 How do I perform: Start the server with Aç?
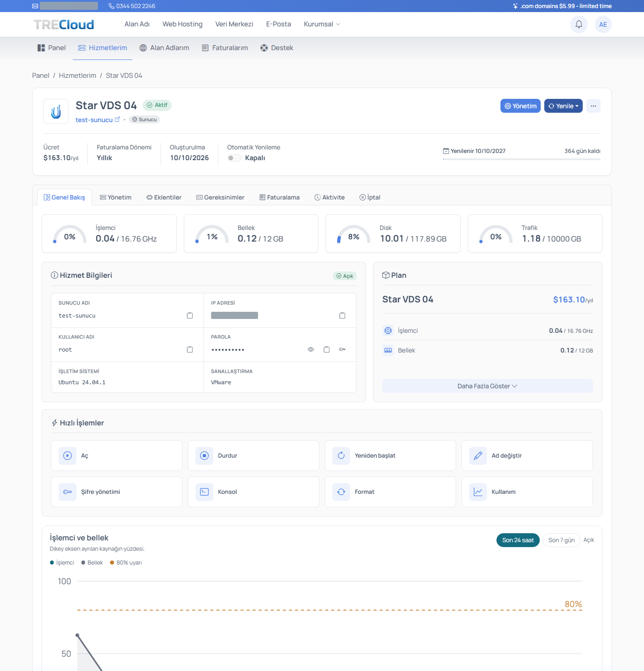click(x=117, y=455)
